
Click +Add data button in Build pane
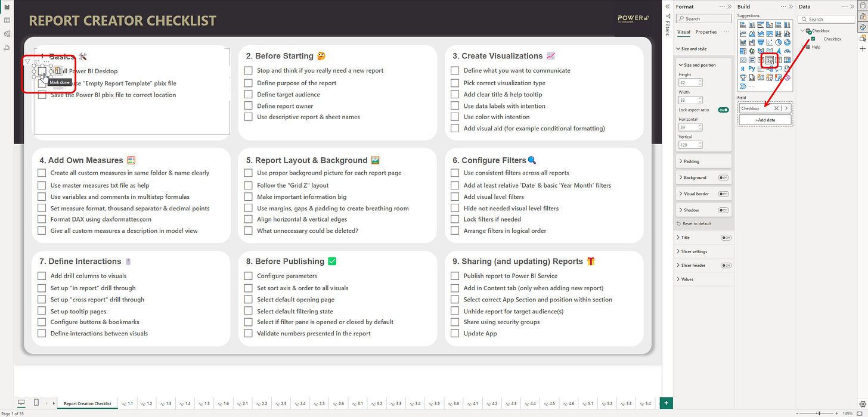(765, 120)
